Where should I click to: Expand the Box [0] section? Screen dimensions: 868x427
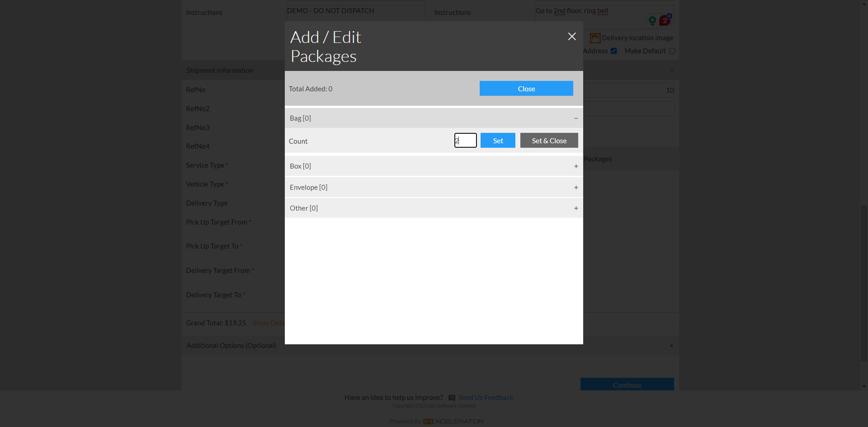tap(576, 166)
